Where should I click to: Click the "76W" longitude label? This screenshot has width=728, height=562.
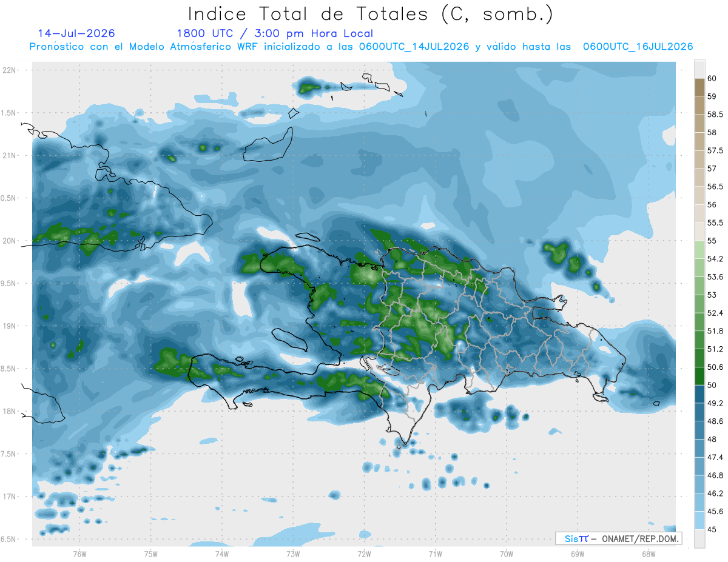click(x=79, y=554)
